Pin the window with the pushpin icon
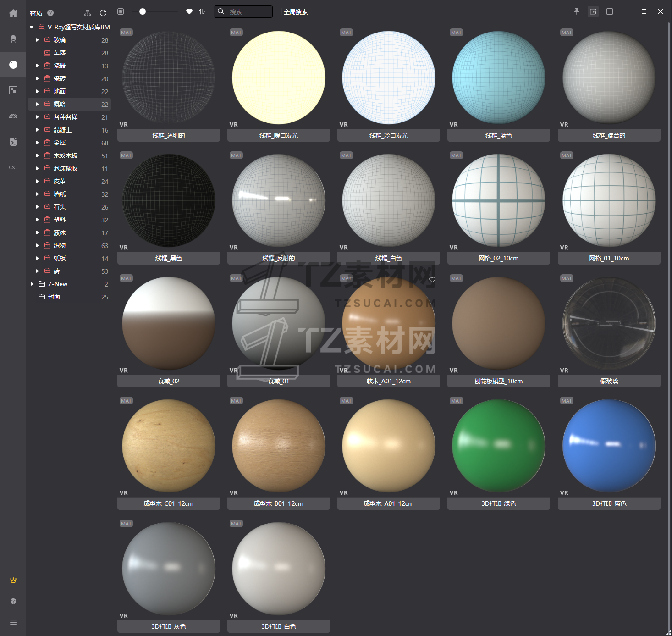The width and height of the screenshot is (672, 636). pyautogui.click(x=577, y=11)
